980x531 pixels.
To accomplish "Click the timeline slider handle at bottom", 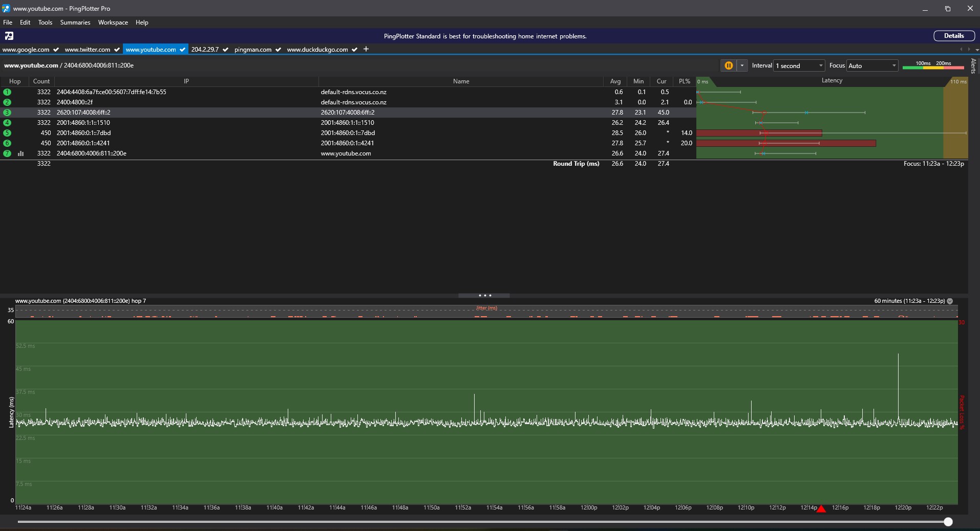I will 948,522.
